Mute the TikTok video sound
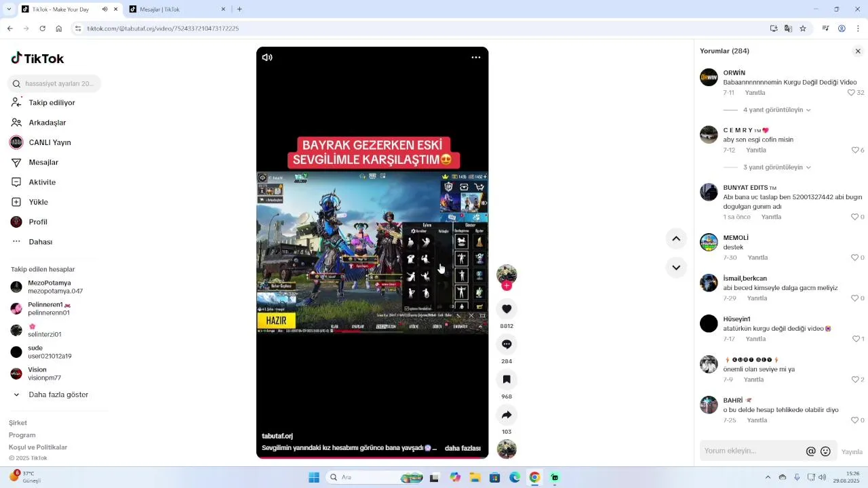Image resolution: width=868 pixels, height=488 pixels. (267, 58)
